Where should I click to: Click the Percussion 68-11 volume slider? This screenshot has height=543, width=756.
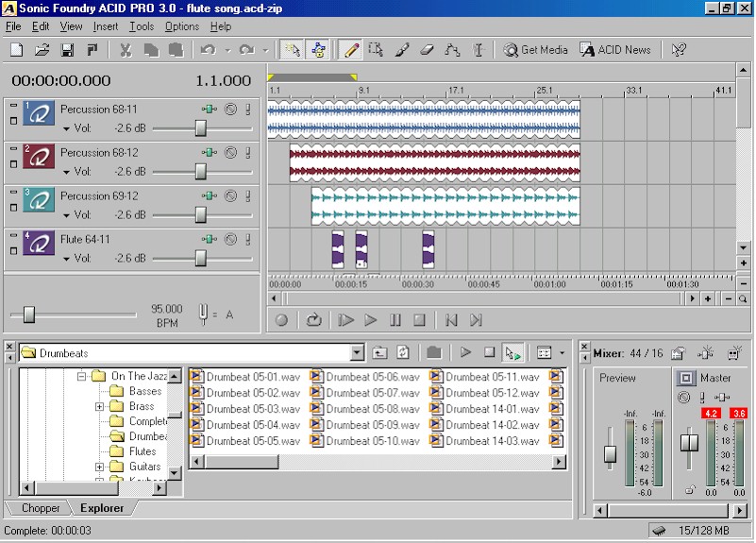(x=201, y=128)
